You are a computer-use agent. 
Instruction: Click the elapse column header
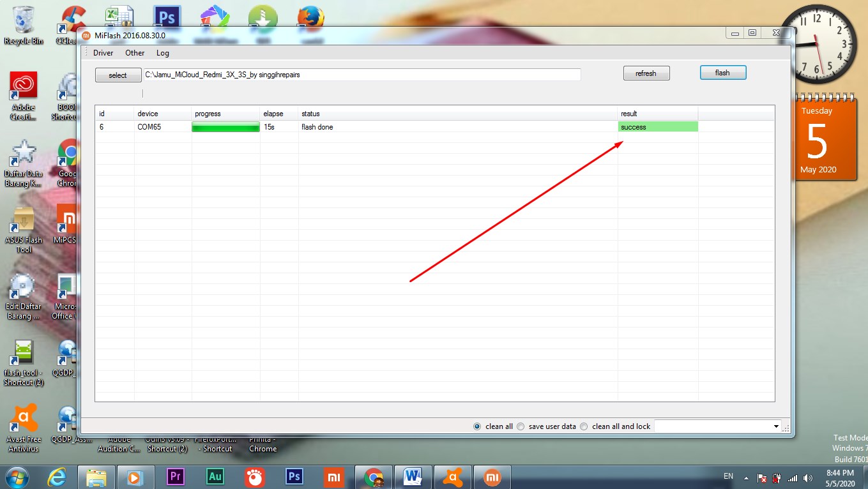tap(280, 114)
